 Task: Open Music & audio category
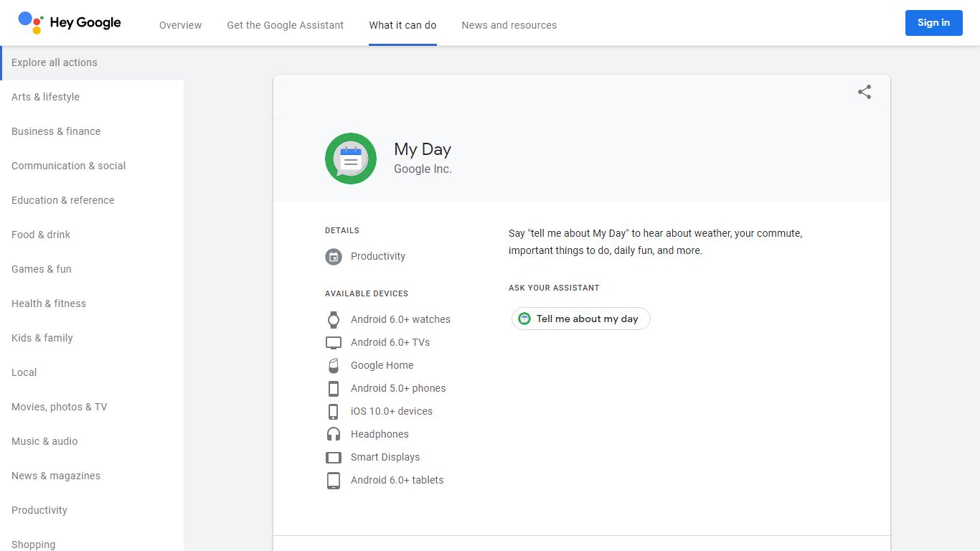pos(92,441)
